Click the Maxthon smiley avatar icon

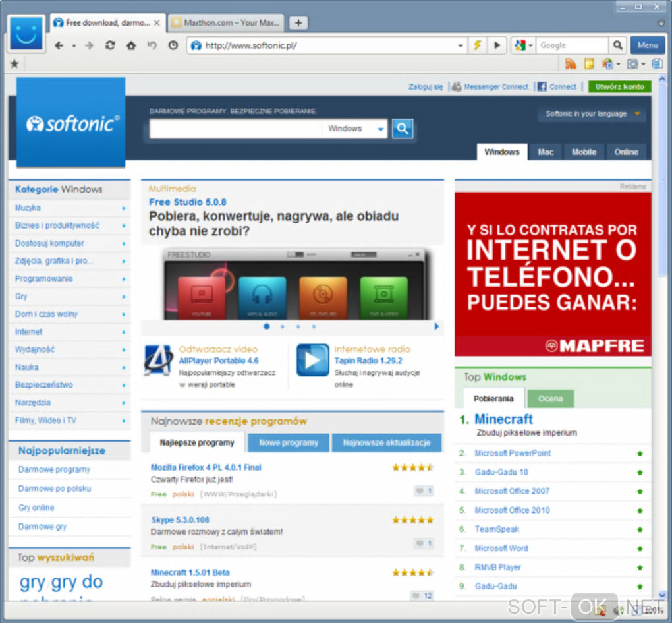26,34
